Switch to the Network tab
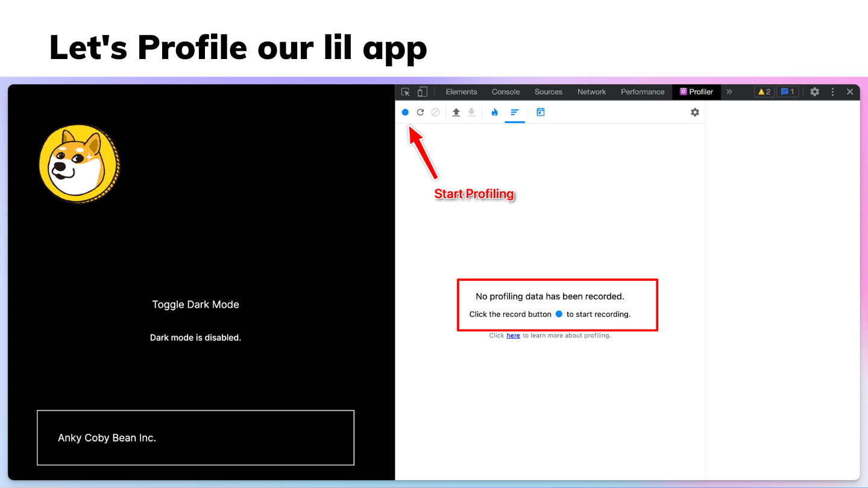The width and height of the screenshot is (868, 488). (x=591, y=92)
